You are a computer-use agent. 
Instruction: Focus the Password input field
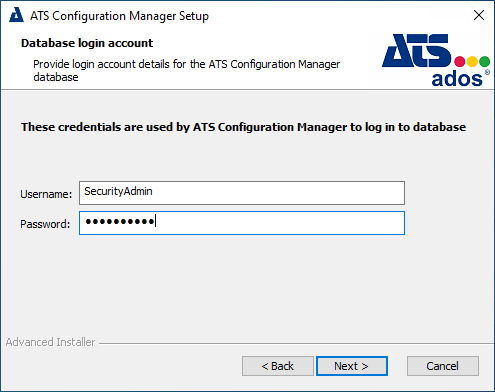[242, 223]
